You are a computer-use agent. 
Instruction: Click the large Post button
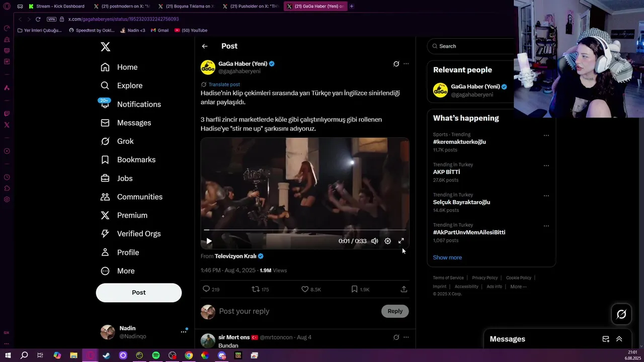click(x=139, y=293)
